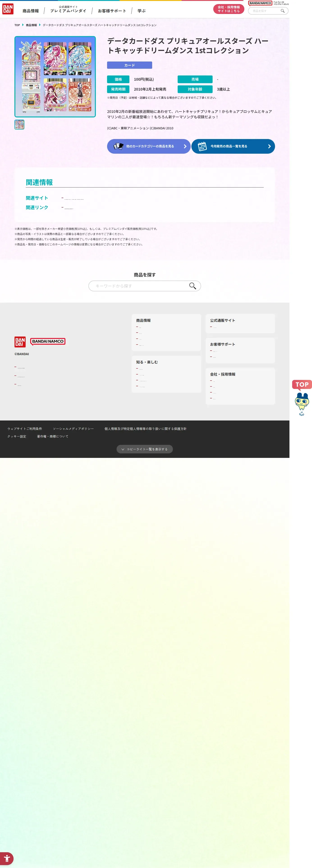Viewport: 312px width, 868px height.
Task: Open the 個人情報 protection policy link
Action: pos(145,429)
